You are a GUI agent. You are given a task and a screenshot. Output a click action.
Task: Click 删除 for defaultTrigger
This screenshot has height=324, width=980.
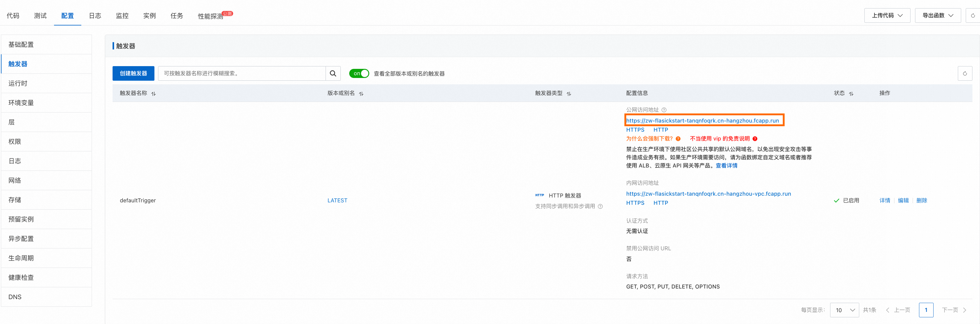click(921, 201)
